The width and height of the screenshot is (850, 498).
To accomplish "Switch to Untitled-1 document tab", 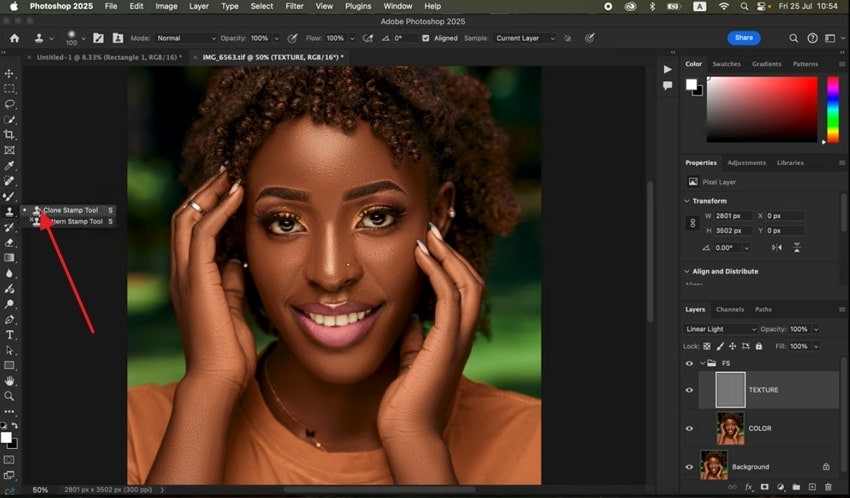I will [109, 57].
